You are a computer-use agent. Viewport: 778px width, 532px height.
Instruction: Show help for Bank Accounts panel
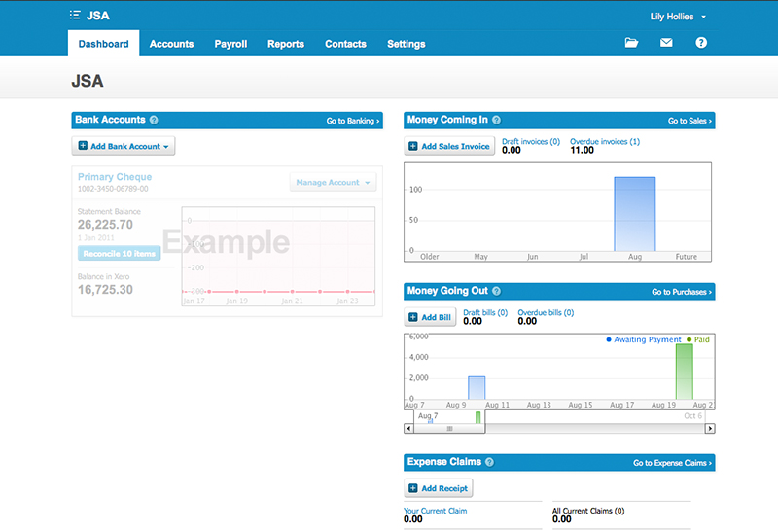click(x=154, y=120)
